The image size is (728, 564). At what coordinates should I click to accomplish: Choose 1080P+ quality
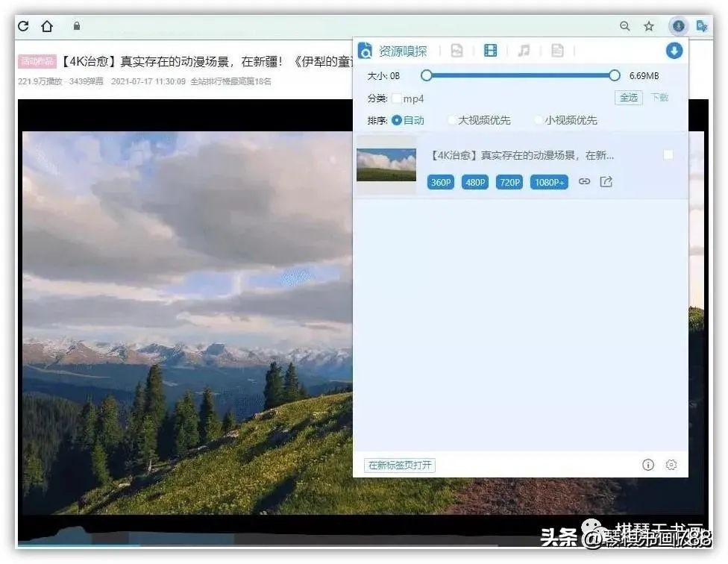[x=549, y=183]
